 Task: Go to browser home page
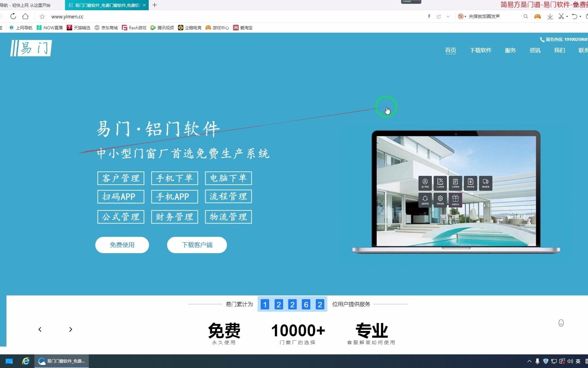(x=25, y=16)
